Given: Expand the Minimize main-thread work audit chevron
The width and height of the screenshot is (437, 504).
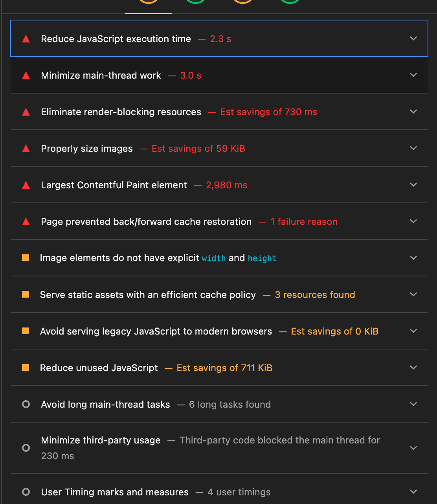Looking at the screenshot, I should tap(413, 75).
